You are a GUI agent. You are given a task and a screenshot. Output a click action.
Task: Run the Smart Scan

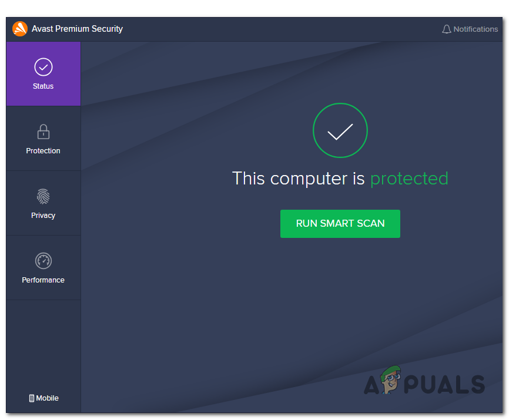pyautogui.click(x=340, y=223)
